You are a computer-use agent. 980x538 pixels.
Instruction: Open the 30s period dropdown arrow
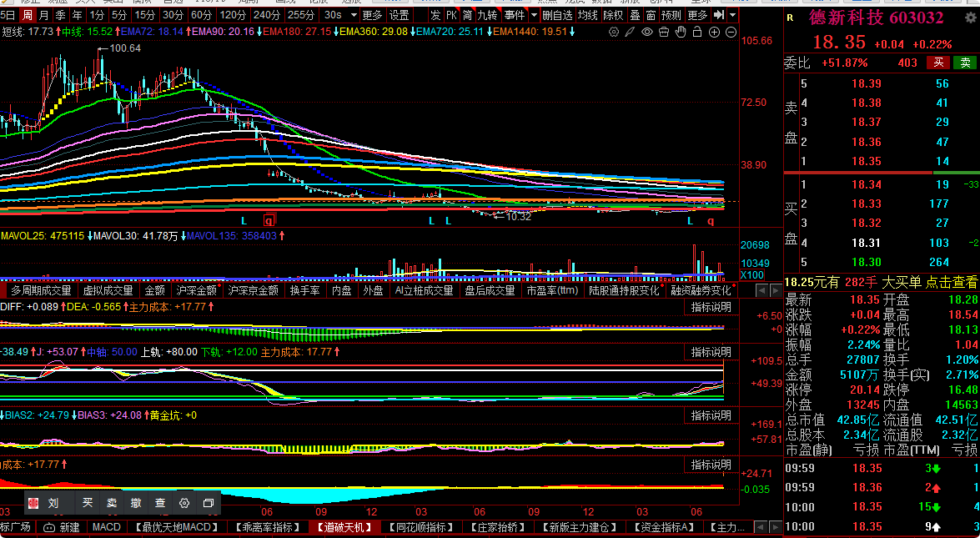tap(354, 14)
